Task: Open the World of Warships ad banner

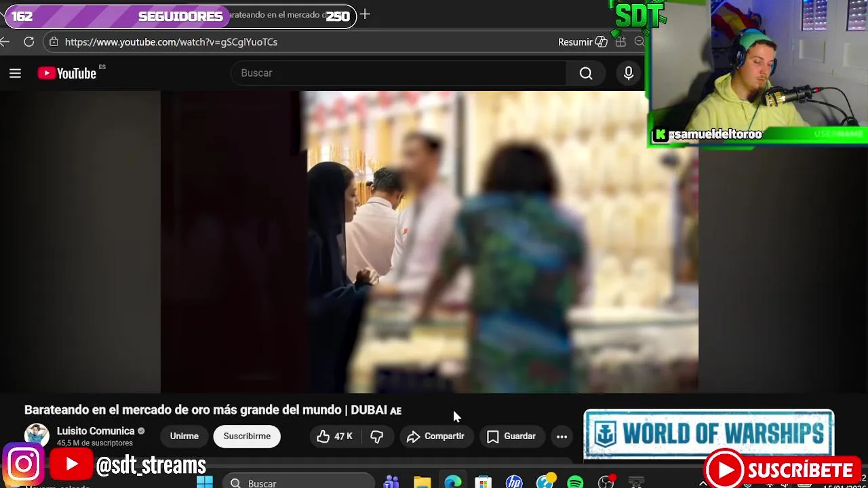Action: (709, 433)
